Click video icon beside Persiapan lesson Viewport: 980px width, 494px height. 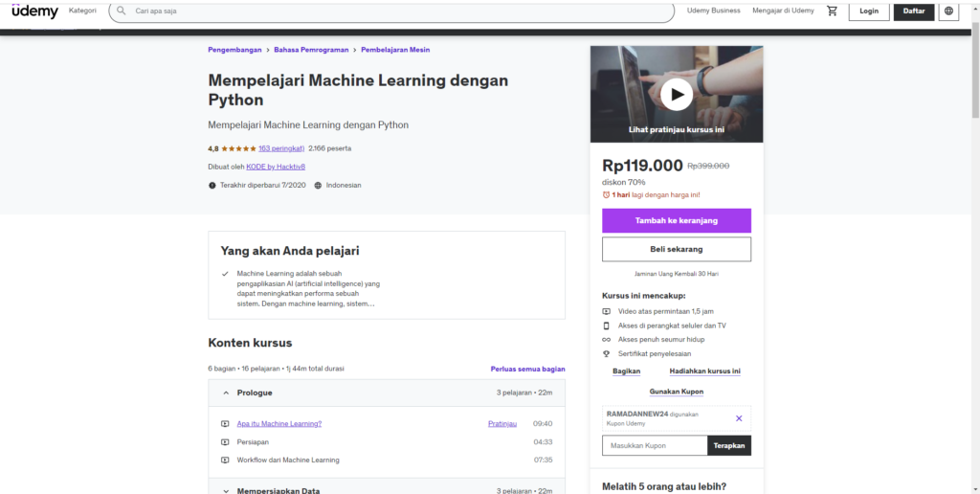pyautogui.click(x=225, y=441)
